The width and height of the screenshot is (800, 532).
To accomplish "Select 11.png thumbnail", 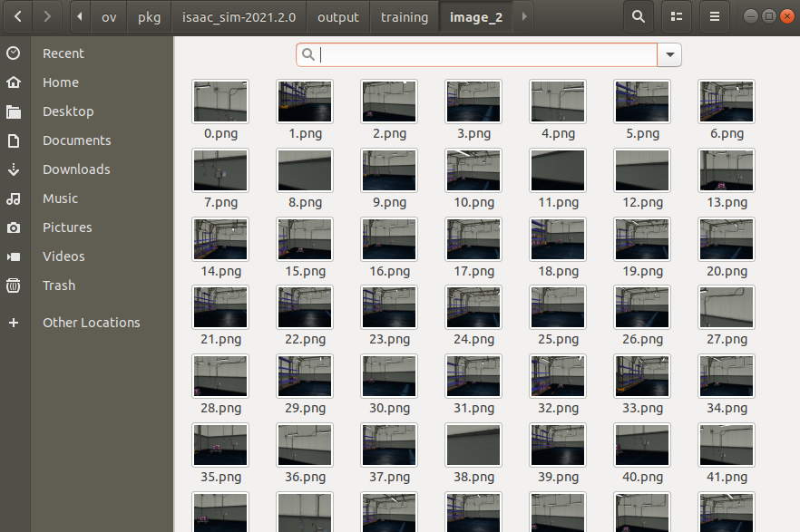I will tap(558, 170).
